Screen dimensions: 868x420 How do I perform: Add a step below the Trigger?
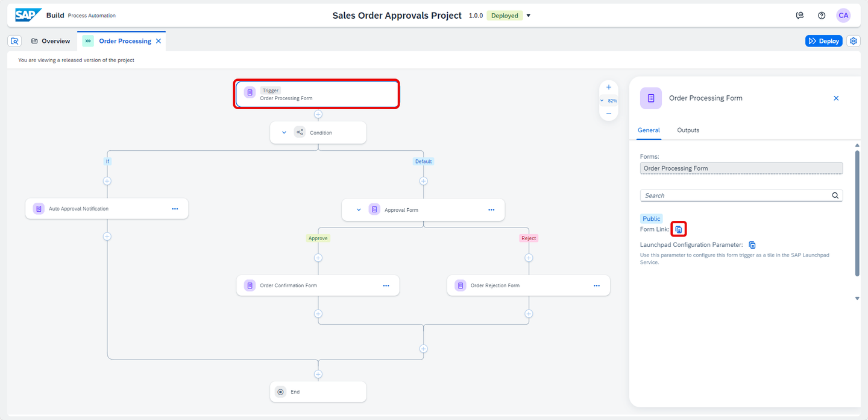point(318,114)
